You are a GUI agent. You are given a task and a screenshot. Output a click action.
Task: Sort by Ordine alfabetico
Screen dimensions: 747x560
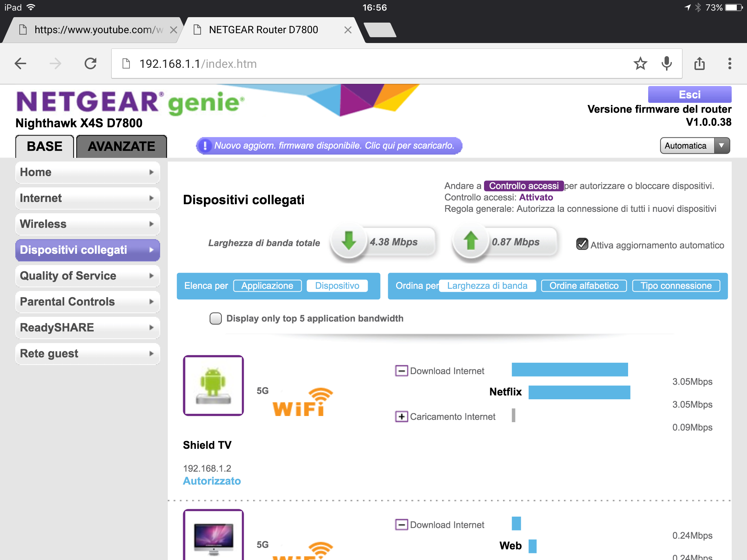tap(584, 286)
